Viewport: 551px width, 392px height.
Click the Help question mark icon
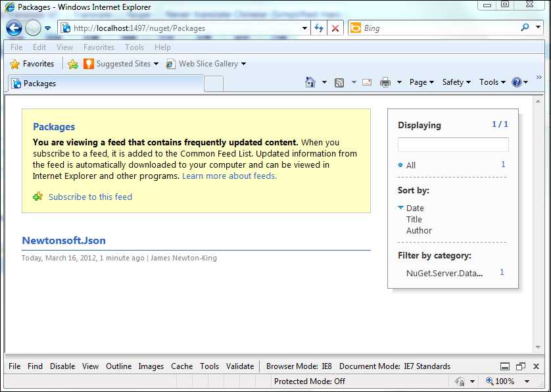click(x=517, y=82)
